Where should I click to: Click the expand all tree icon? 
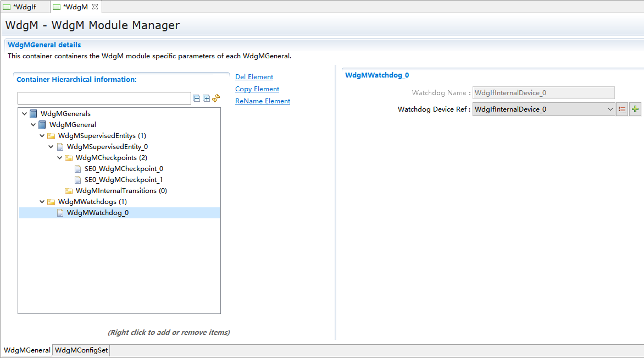click(x=207, y=98)
